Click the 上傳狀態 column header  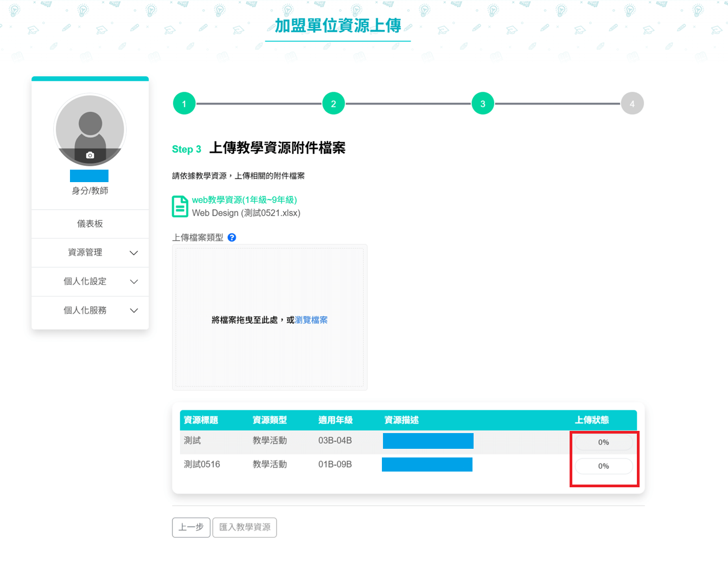[592, 420]
